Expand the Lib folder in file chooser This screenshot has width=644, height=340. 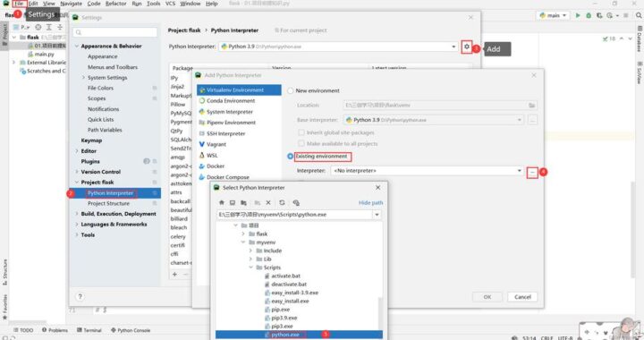tap(250, 259)
